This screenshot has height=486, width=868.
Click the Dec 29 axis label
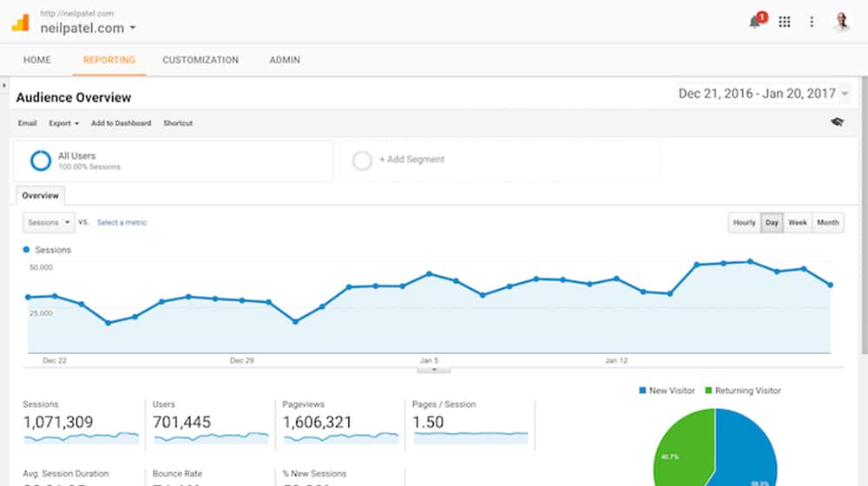tap(242, 360)
